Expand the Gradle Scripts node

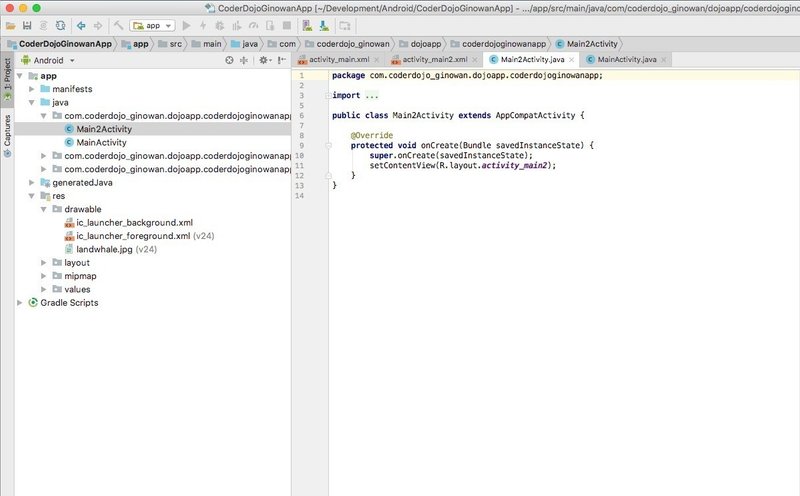[19, 303]
